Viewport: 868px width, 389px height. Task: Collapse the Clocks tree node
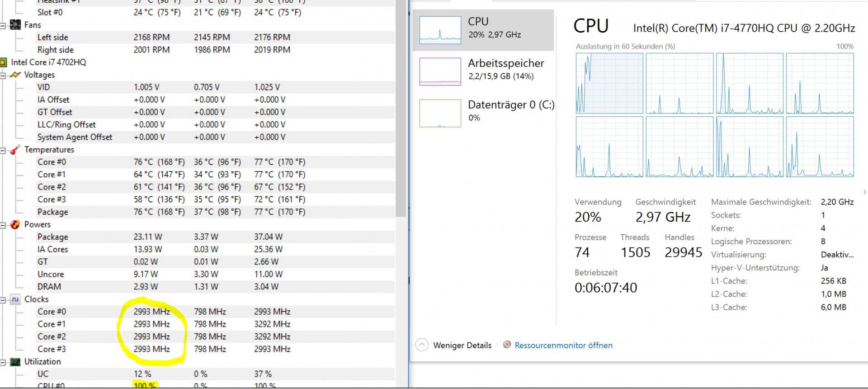click(3, 299)
